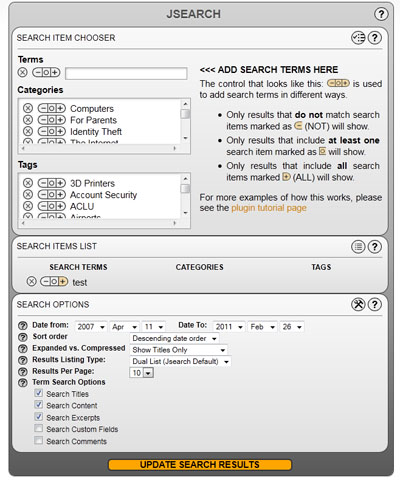The height and width of the screenshot is (480, 400).
Task: Open help for Results Listing Type
Action: click(23, 360)
